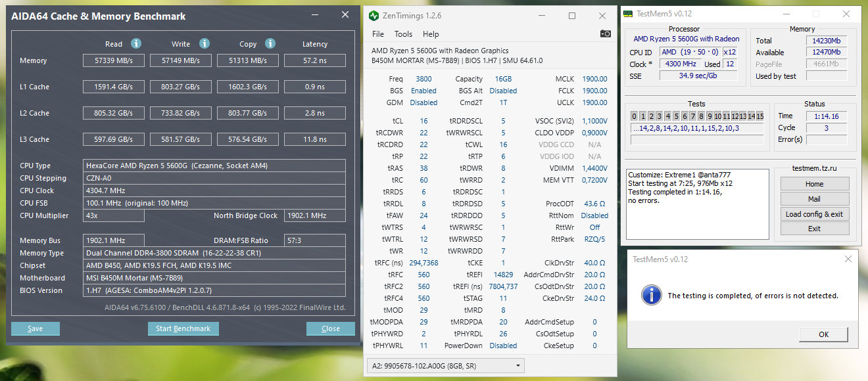Click the BIOS Version field in AIDA64
This screenshot has width=868, height=381.
tap(214, 290)
